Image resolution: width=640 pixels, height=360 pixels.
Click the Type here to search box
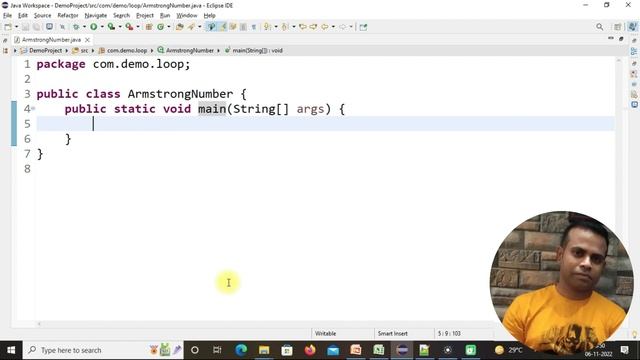[x=103, y=350]
